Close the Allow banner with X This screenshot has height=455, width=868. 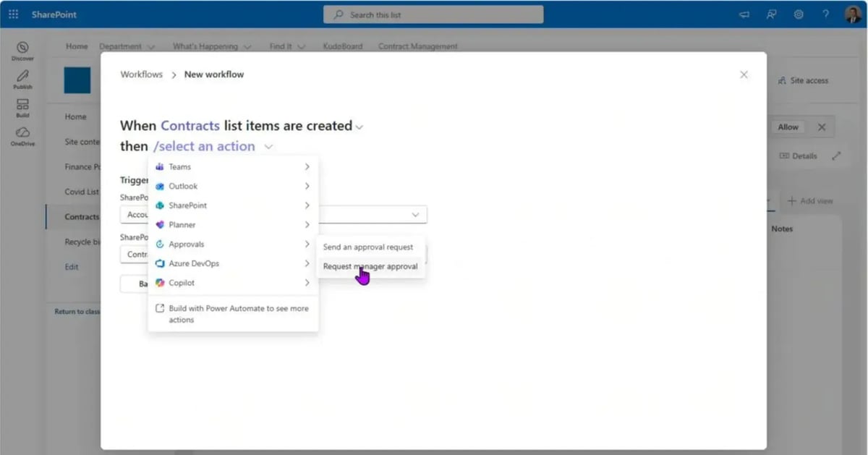tap(822, 127)
